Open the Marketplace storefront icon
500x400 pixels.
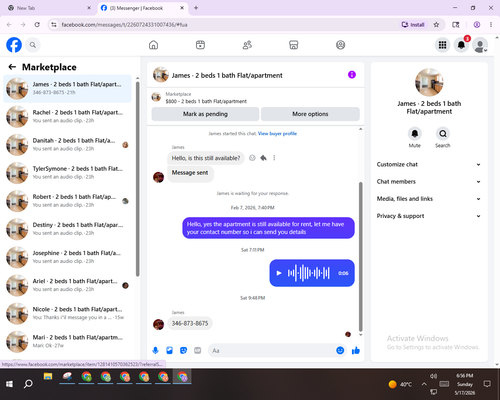293,45
